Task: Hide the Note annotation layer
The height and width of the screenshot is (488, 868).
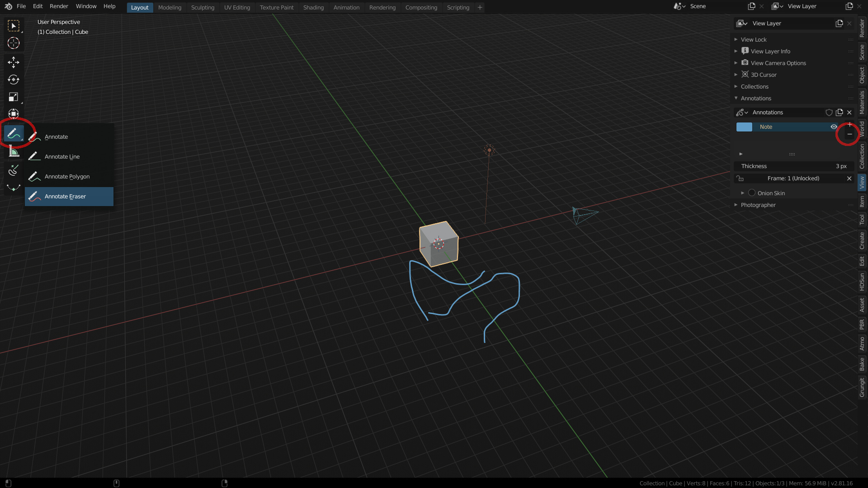Action: [x=834, y=127]
